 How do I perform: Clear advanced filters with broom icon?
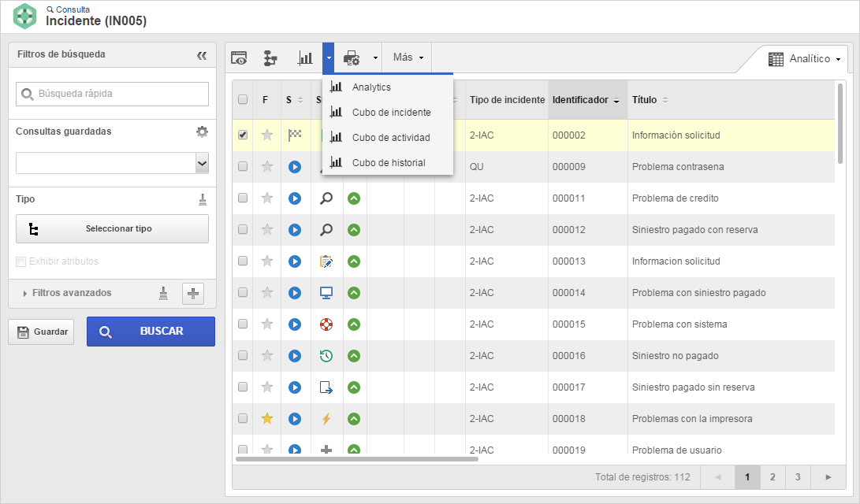click(163, 293)
